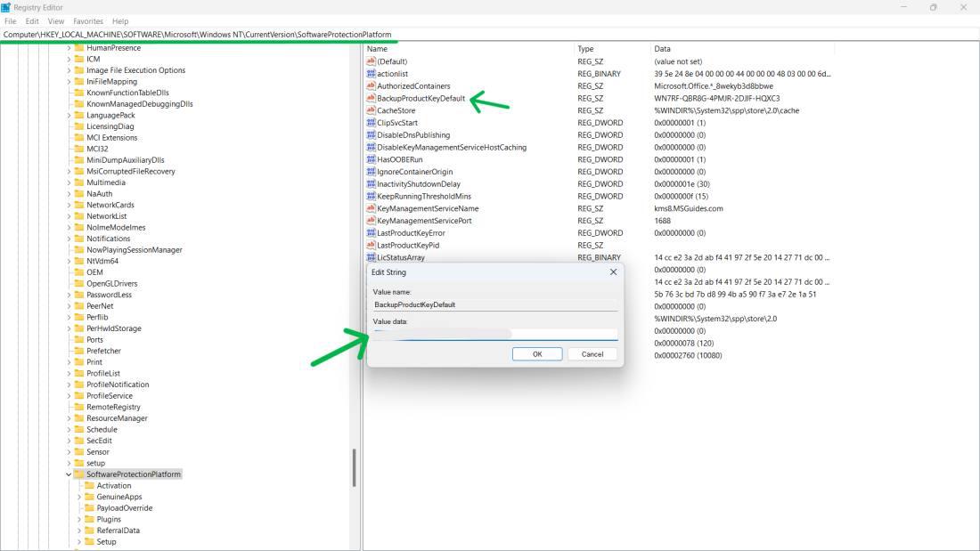Screen dimensions: 980x551
Task: Open the Edit menu
Action: pyautogui.click(x=32, y=21)
